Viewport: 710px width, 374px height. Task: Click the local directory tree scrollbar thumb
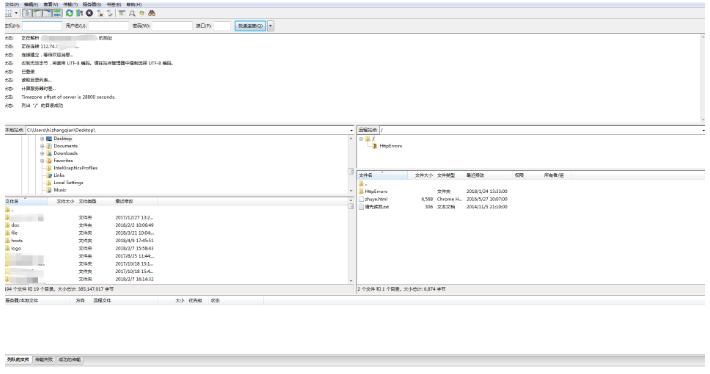[351, 171]
